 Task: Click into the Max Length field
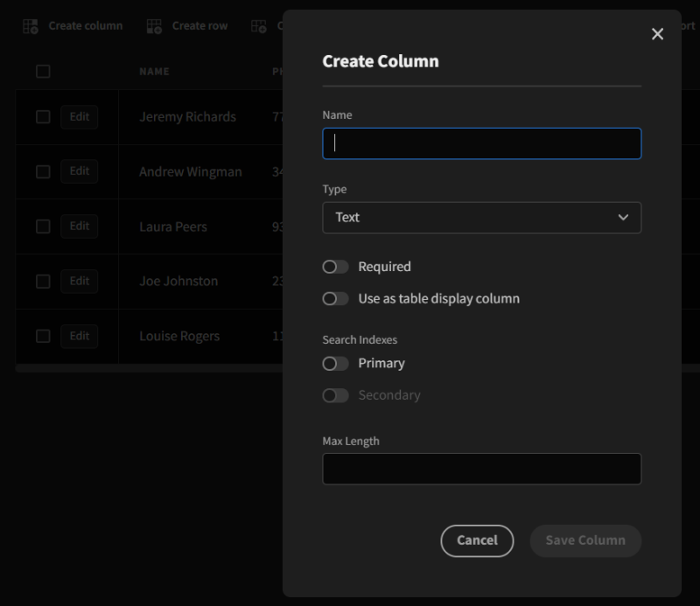pos(481,469)
